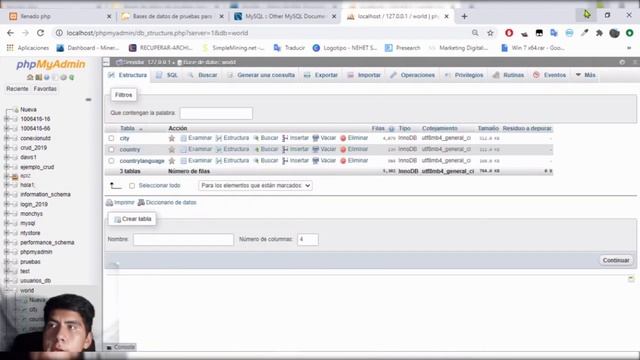
Task: Click Buscar for the countrylanguage table
Action: (266, 161)
